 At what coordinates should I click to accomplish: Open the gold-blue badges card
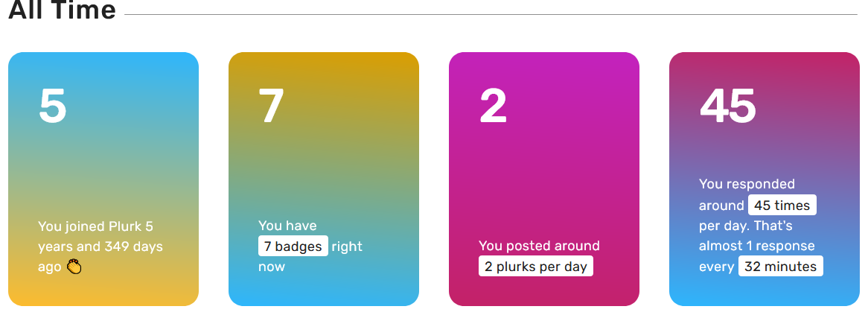pyautogui.click(x=324, y=179)
